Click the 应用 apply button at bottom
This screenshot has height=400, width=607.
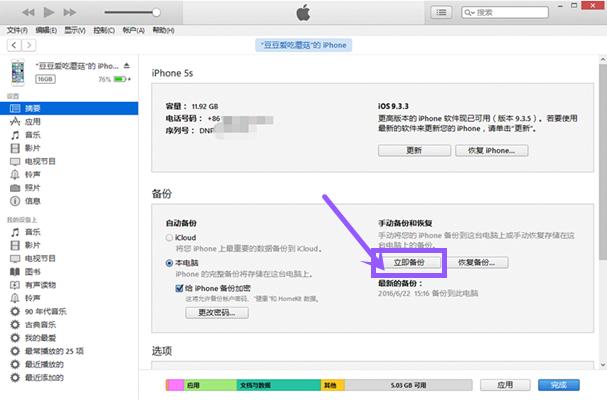tap(505, 385)
